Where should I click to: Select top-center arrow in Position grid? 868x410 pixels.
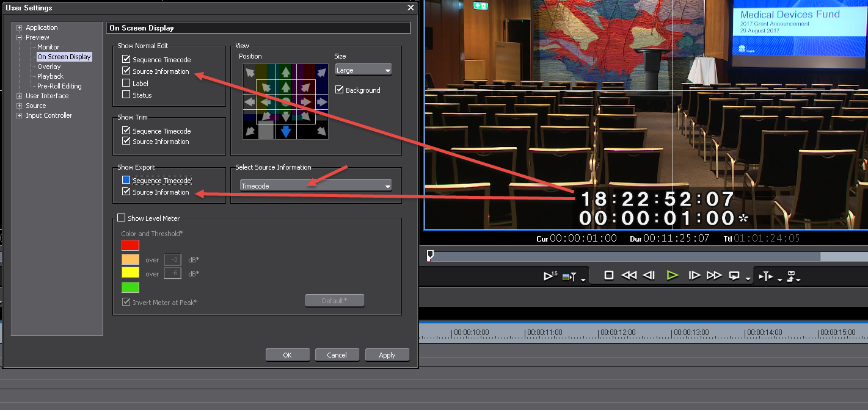[285, 72]
